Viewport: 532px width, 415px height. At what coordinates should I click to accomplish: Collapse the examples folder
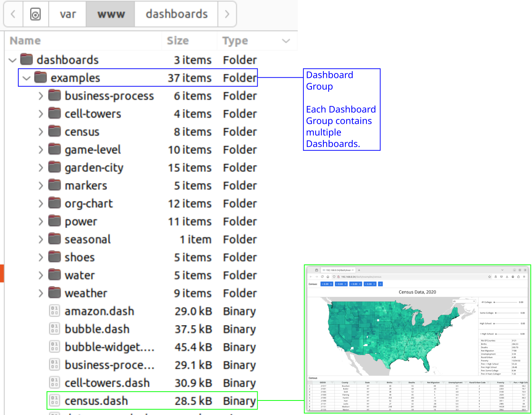26,78
